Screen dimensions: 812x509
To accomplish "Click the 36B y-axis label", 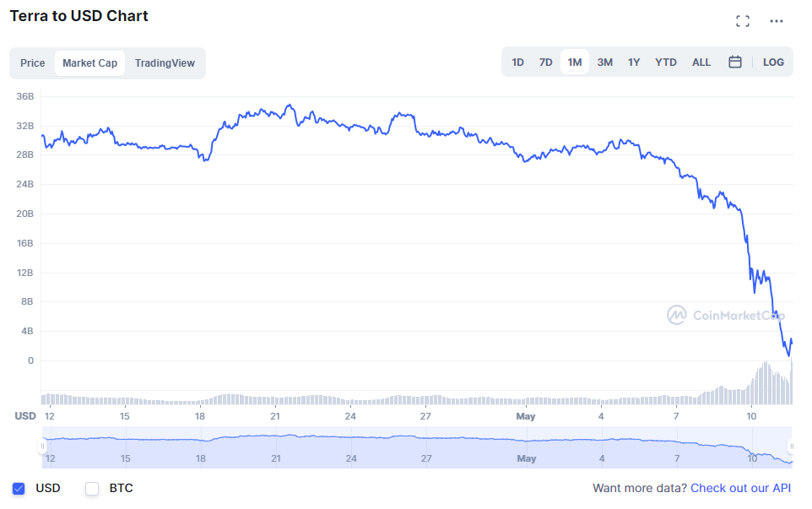I will [x=24, y=96].
